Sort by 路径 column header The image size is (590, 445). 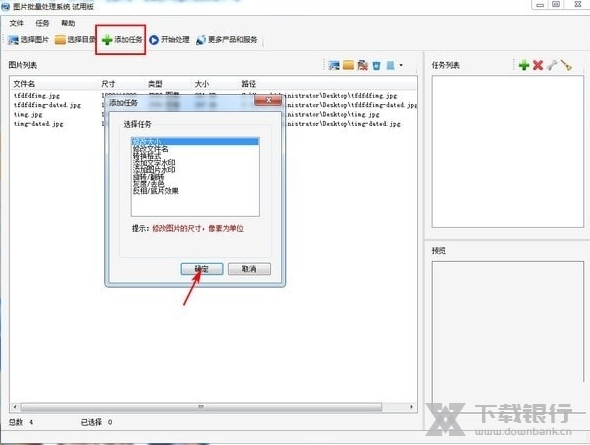coord(327,84)
